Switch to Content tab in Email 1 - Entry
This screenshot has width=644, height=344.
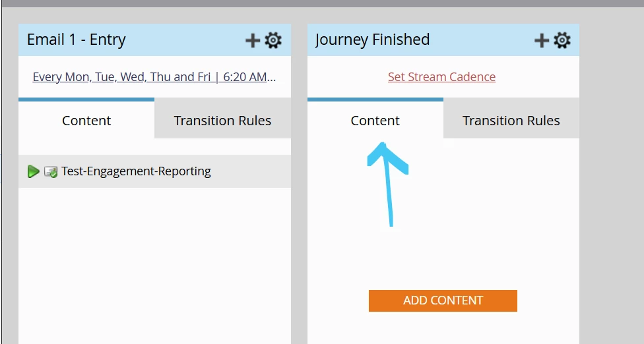(x=86, y=120)
